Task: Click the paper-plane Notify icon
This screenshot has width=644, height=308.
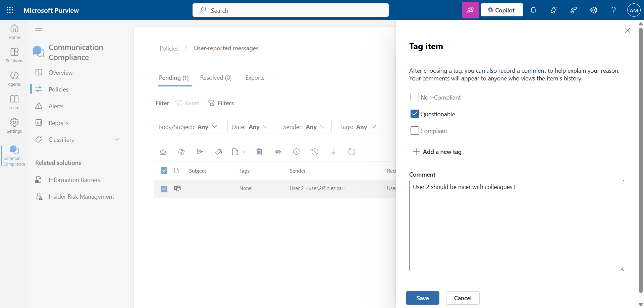Action: pyautogui.click(x=200, y=152)
